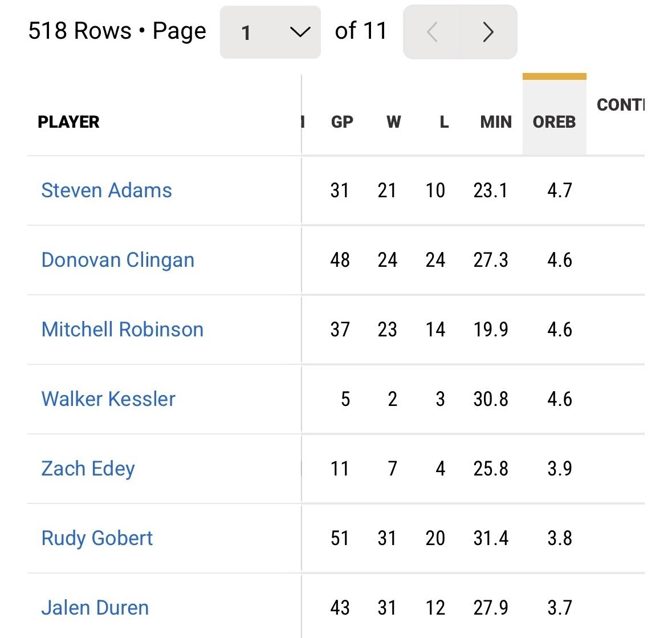
Task: Click the CONT column header
Action: [x=621, y=105]
